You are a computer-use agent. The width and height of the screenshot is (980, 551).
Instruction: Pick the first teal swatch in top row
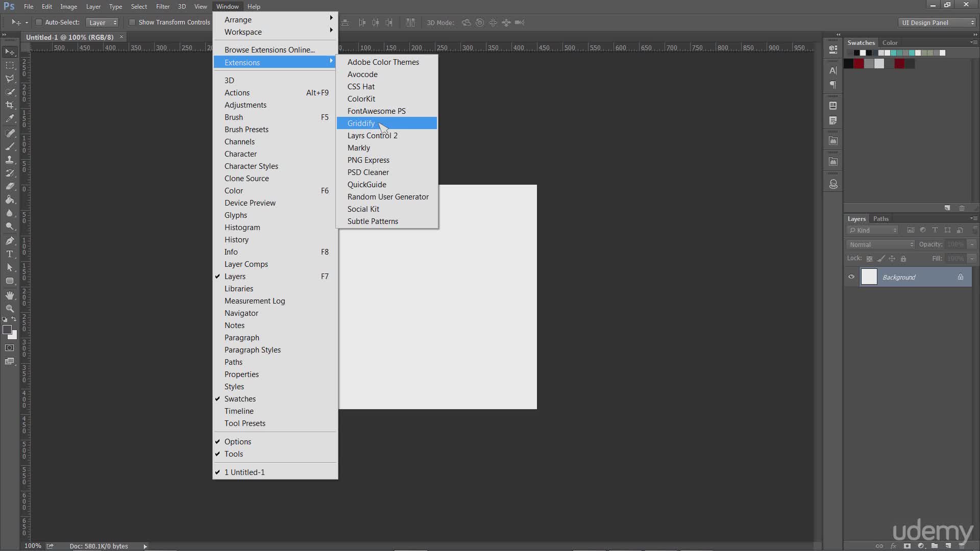(893, 53)
